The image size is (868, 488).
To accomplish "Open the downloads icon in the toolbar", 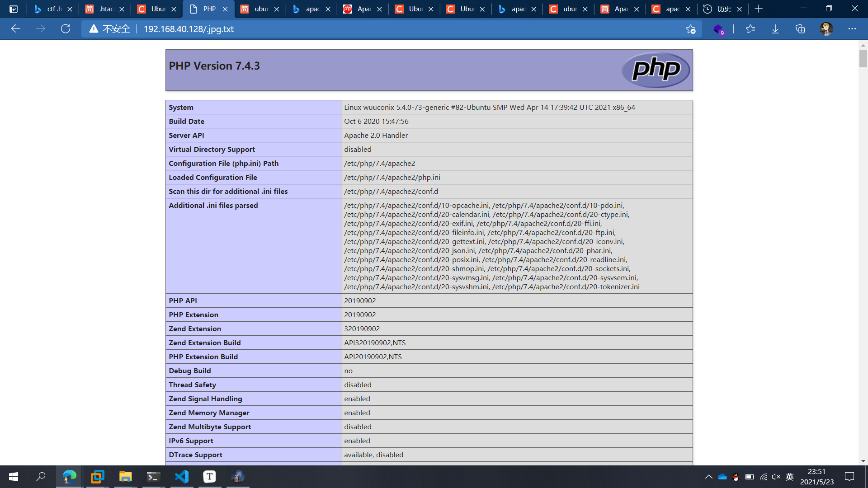I will pyautogui.click(x=775, y=29).
